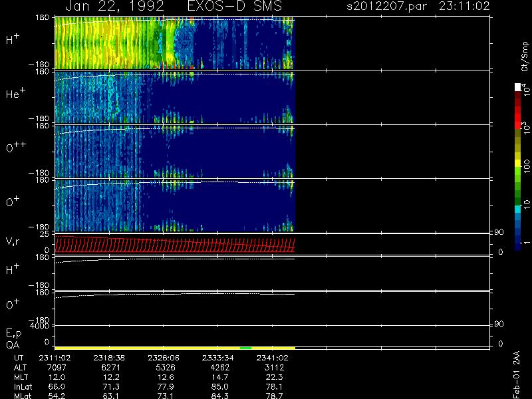The image size is (532, 399).
Task: Click the UT value "2341:02"
Action: 272,358
